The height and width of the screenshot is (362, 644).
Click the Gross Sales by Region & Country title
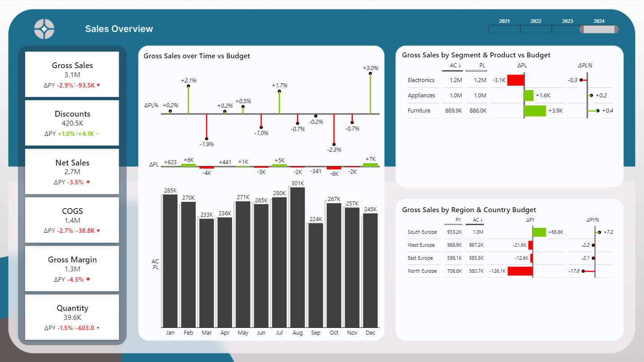(x=469, y=210)
